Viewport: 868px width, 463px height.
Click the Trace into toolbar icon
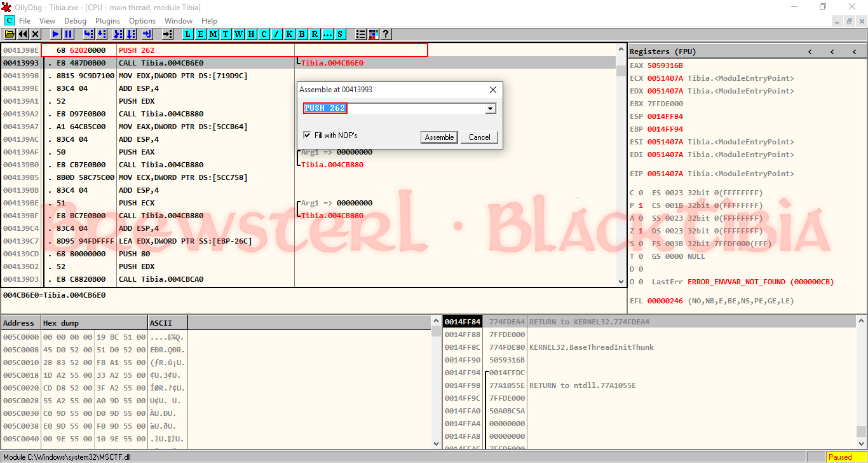tap(118, 34)
